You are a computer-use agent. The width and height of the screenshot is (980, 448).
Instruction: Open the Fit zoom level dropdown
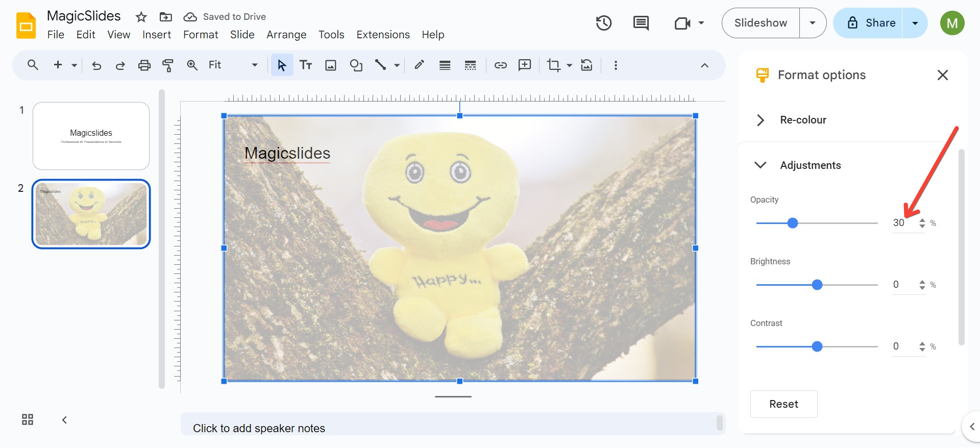233,65
